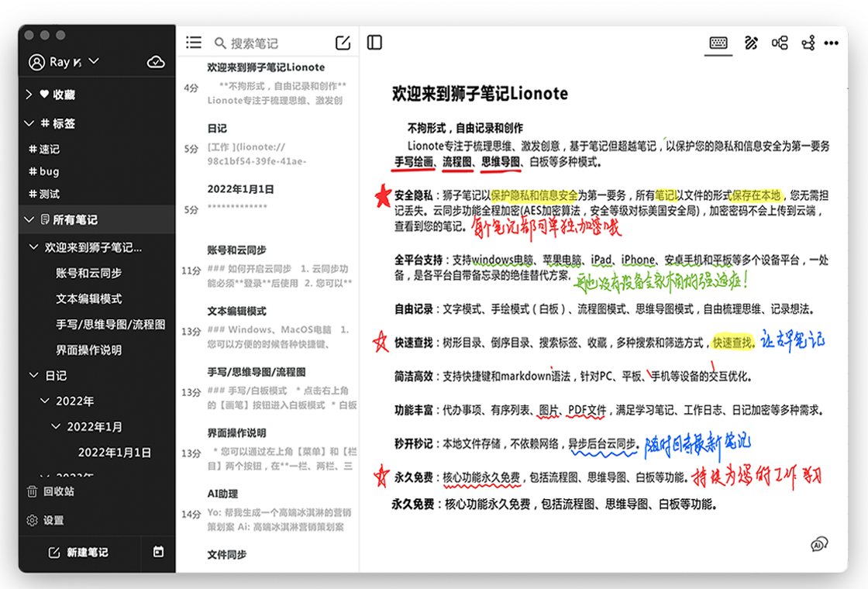The height and width of the screenshot is (589, 868).
Task: Open the 文本编辑模式 note in tree
Action: [x=88, y=298]
